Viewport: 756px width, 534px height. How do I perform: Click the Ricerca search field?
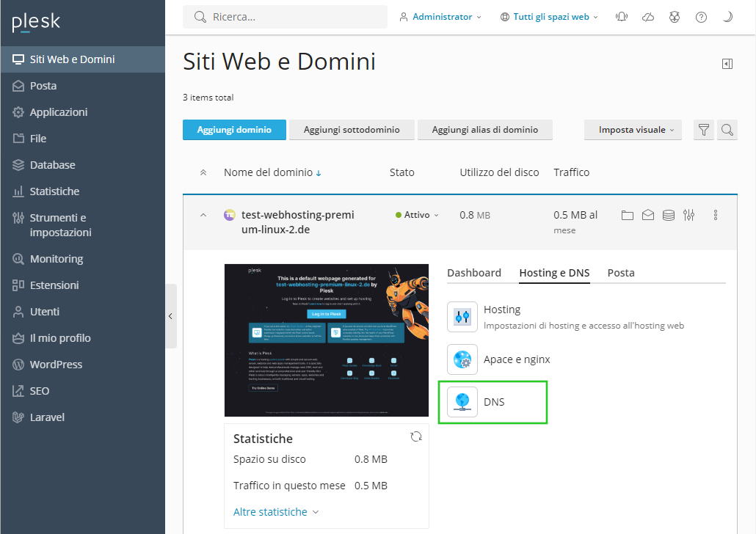click(x=285, y=17)
